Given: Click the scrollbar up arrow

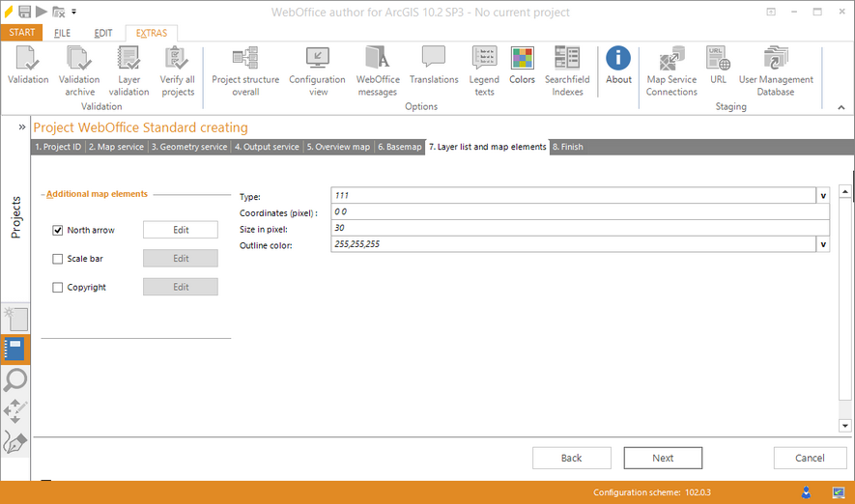Looking at the screenshot, I should tap(844, 192).
